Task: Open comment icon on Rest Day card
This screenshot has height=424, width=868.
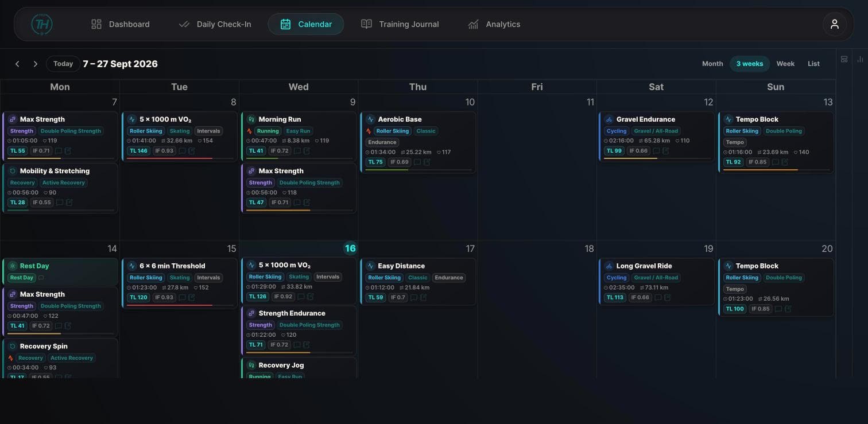Action: (41, 278)
